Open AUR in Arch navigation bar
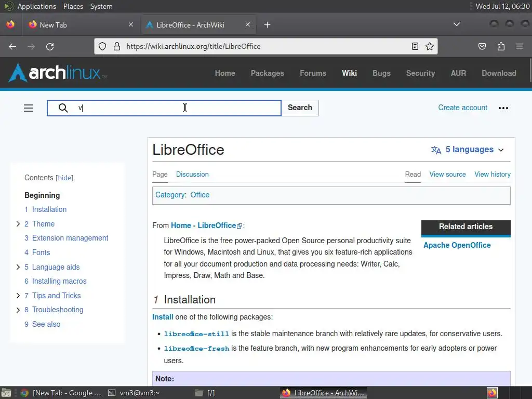Image resolution: width=532 pixels, height=399 pixels. coord(458,73)
